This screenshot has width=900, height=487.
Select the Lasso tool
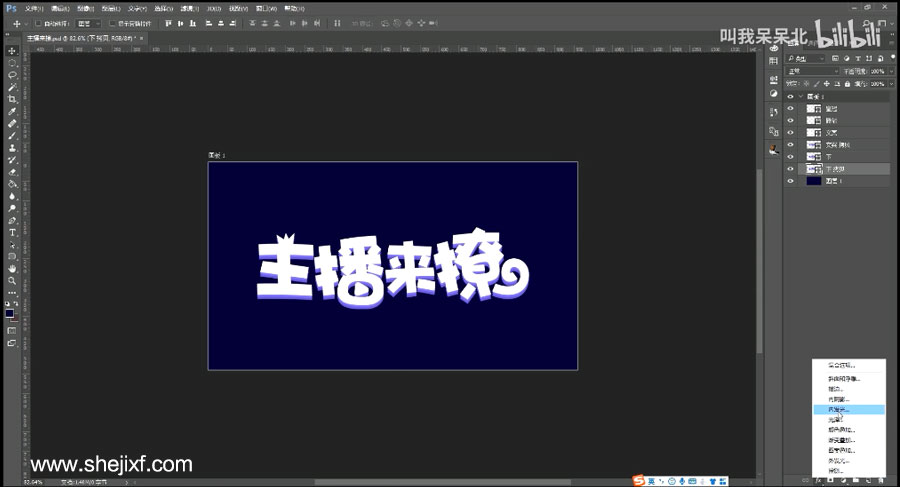[12, 75]
